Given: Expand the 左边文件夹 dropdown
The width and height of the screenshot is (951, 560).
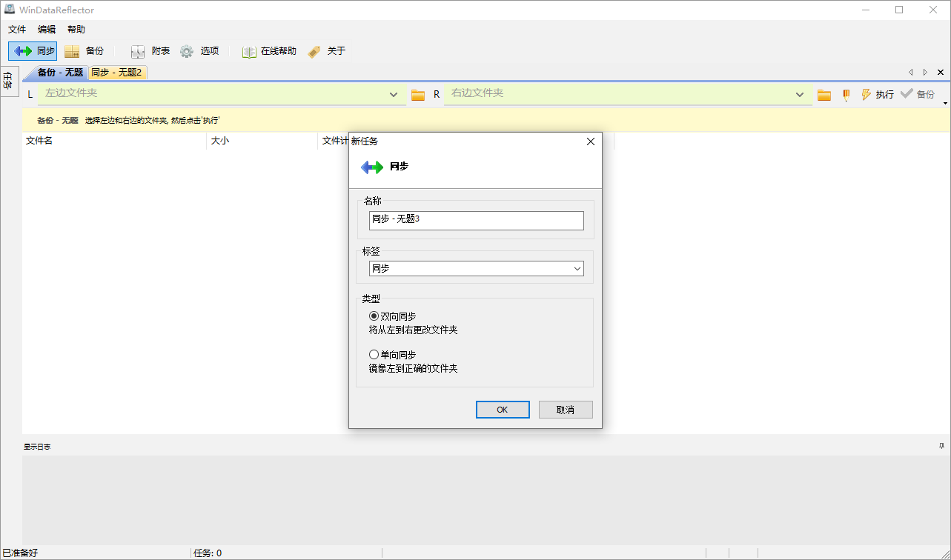Looking at the screenshot, I should (394, 95).
